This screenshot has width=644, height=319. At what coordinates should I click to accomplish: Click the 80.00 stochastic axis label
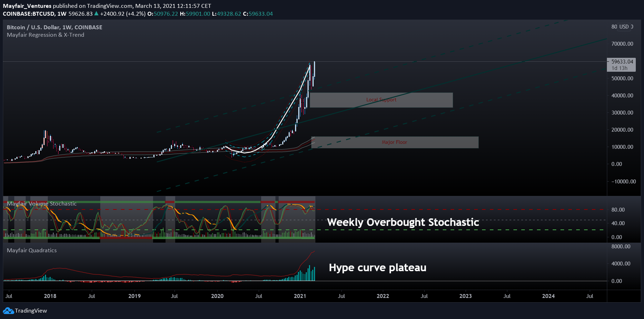618,210
